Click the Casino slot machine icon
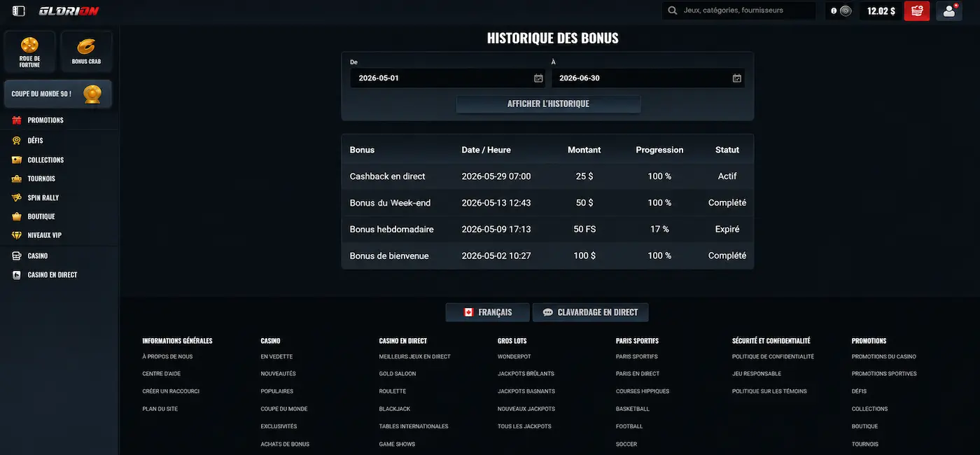 pos(17,256)
